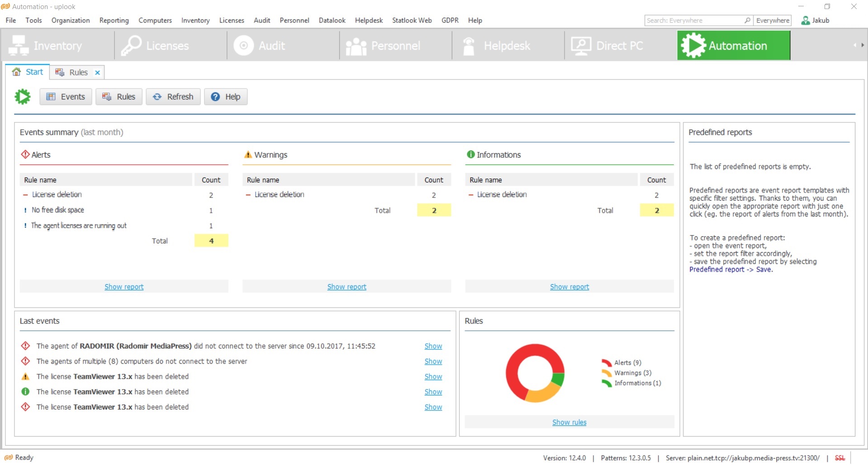Click the red SSL status indicator
The image size is (868, 465).
(840, 458)
